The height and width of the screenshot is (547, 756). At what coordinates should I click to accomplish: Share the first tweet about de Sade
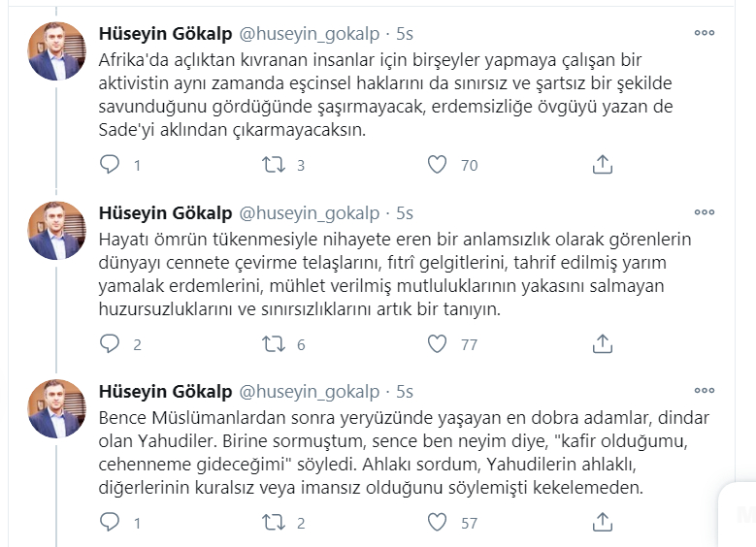pyautogui.click(x=602, y=164)
